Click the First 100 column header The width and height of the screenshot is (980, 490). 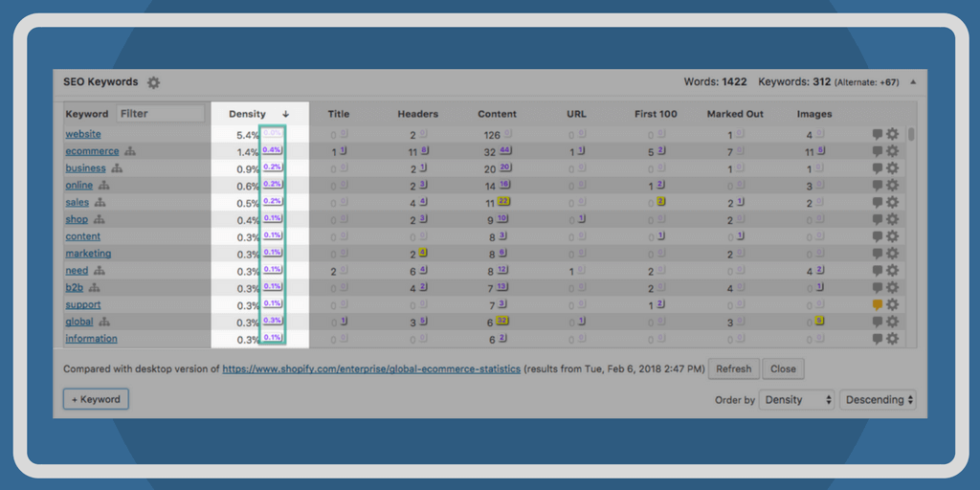point(656,114)
